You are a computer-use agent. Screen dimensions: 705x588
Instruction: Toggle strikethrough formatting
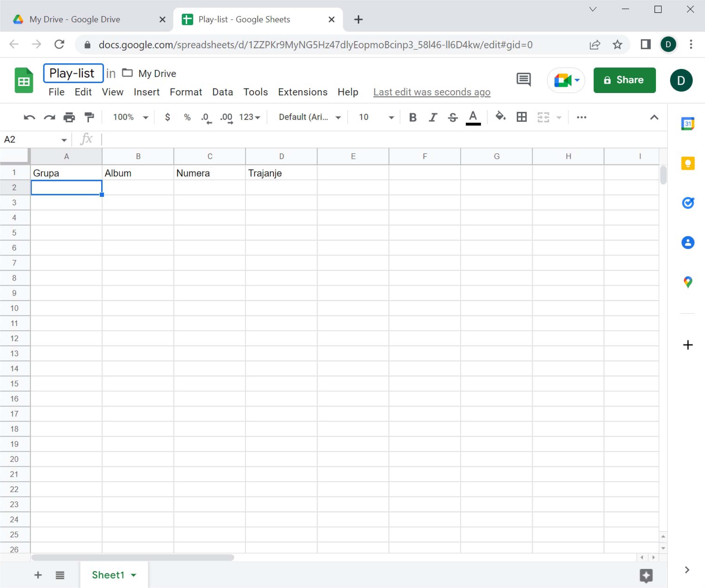click(x=453, y=117)
